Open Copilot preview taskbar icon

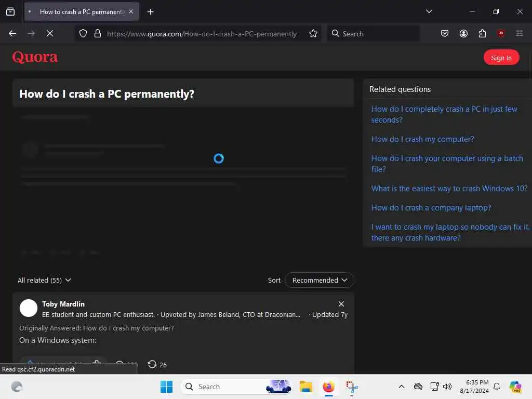click(x=515, y=387)
